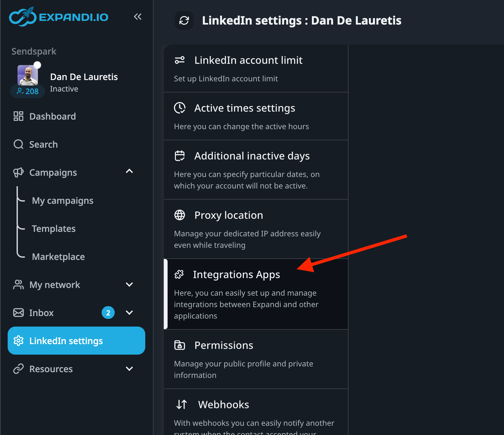
Task: Click the Inbox unread badge showing 2
Action: [x=108, y=313]
